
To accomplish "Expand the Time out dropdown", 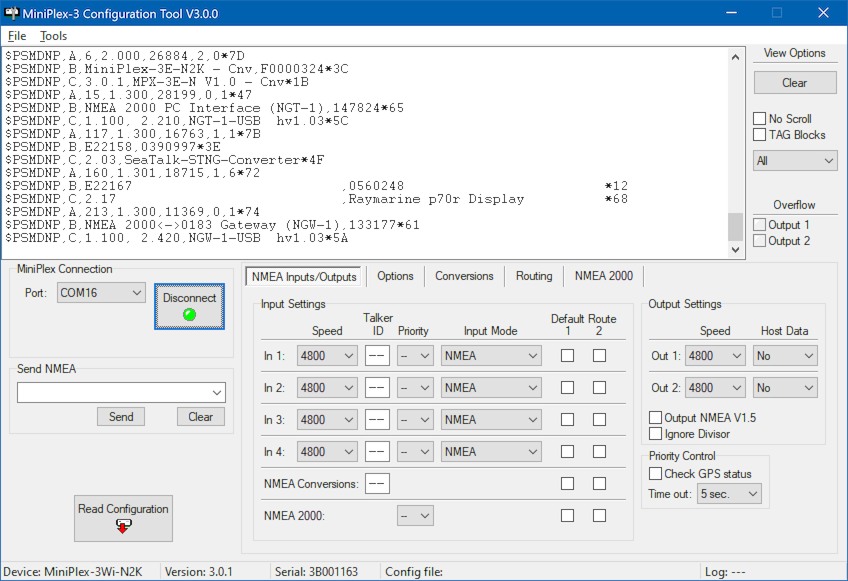I will [x=729, y=494].
